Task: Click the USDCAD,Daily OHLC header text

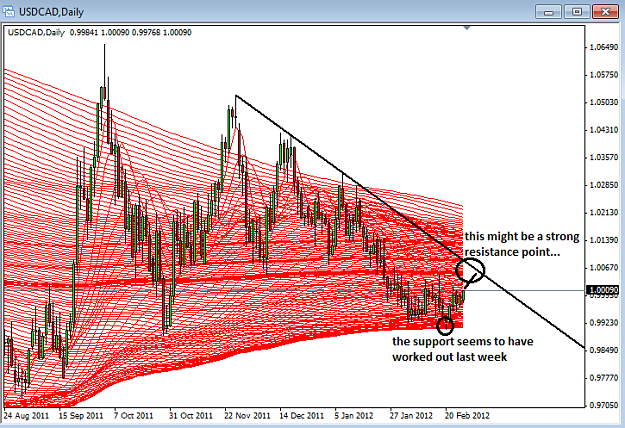Action: pos(100,32)
